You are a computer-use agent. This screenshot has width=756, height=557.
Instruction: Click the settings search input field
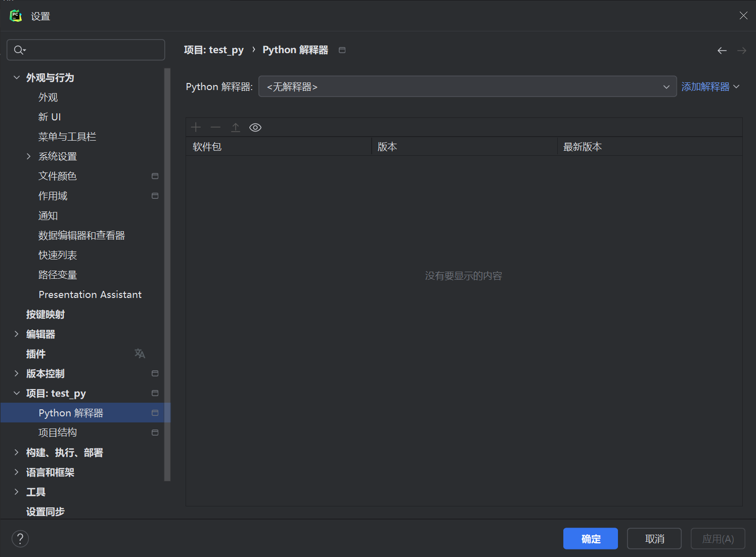(86, 50)
